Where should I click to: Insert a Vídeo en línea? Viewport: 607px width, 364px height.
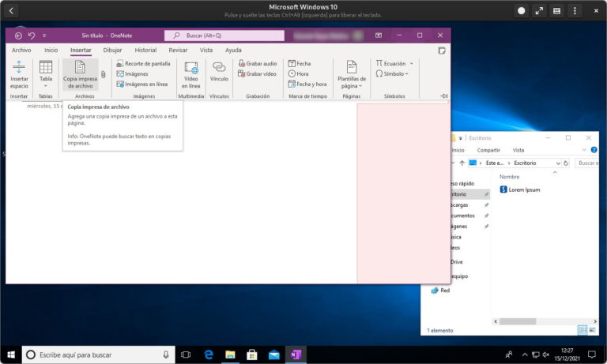(190, 75)
